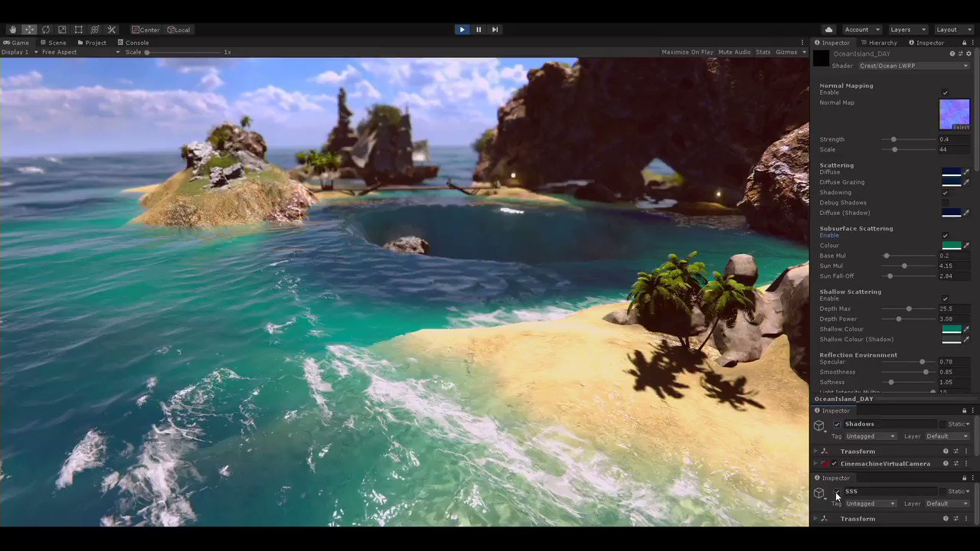Toggle the CinemachineVirtualCamera component enabled checkbox
The height and width of the screenshot is (551, 980).
point(835,464)
